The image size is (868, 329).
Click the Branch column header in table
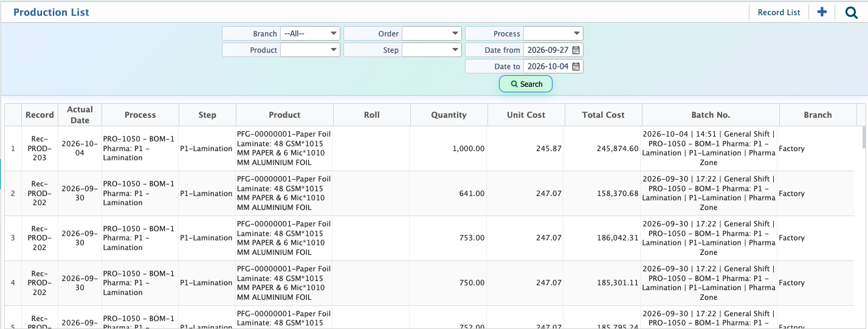pyautogui.click(x=818, y=115)
